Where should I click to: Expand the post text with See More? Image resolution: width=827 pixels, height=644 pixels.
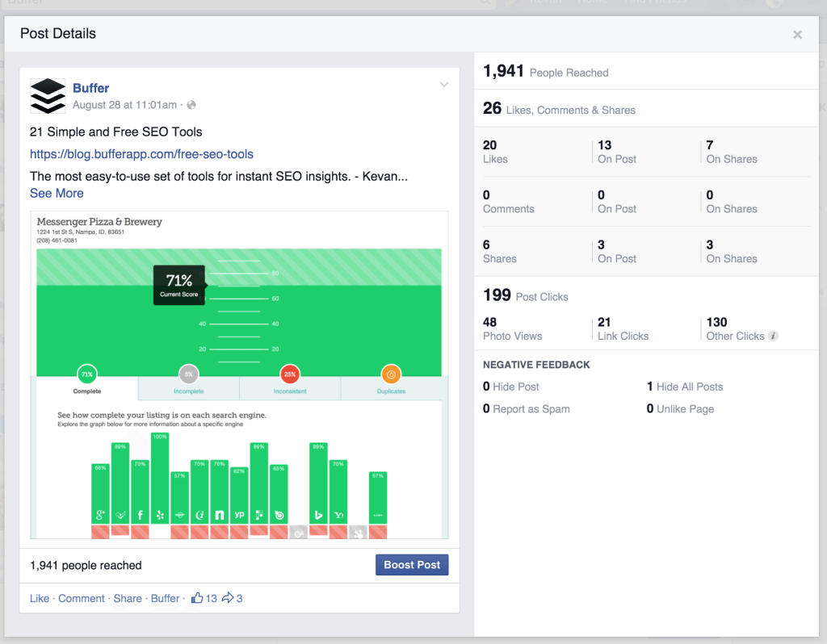pyautogui.click(x=57, y=193)
